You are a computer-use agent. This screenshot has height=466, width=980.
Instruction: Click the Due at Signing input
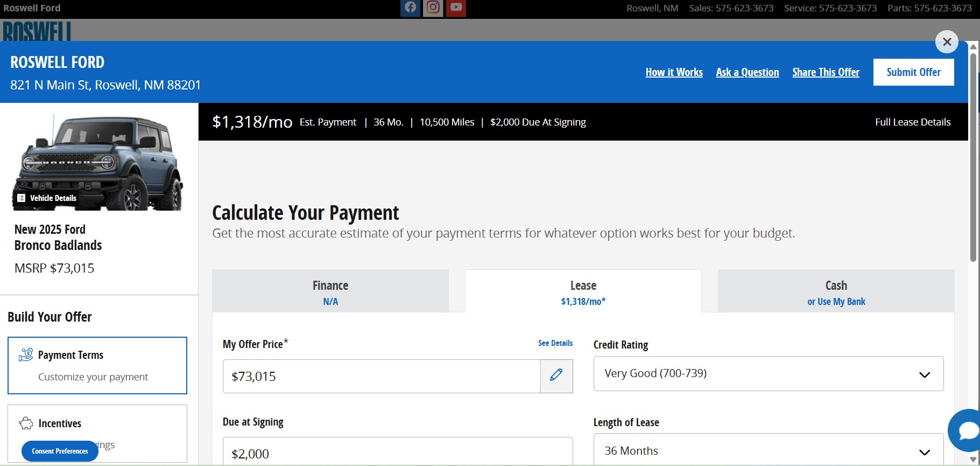click(x=398, y=451)
